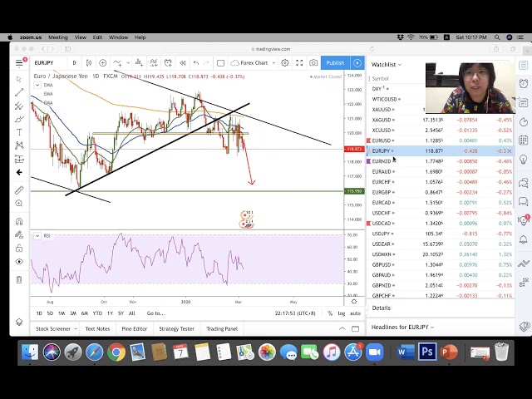This screenshot has width=532, height=399.
Task: Undo the last chart action
Action: (x=195, y=63)
